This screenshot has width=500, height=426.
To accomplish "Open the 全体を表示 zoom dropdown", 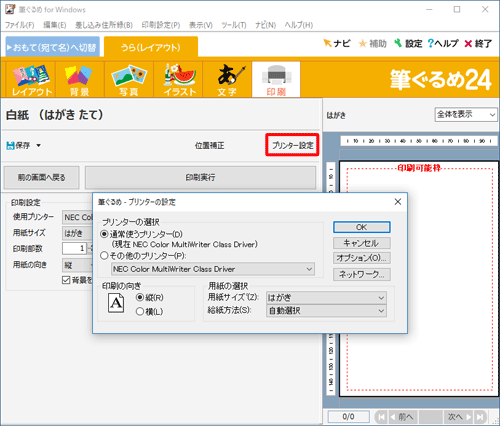I will tap(466, 115).
